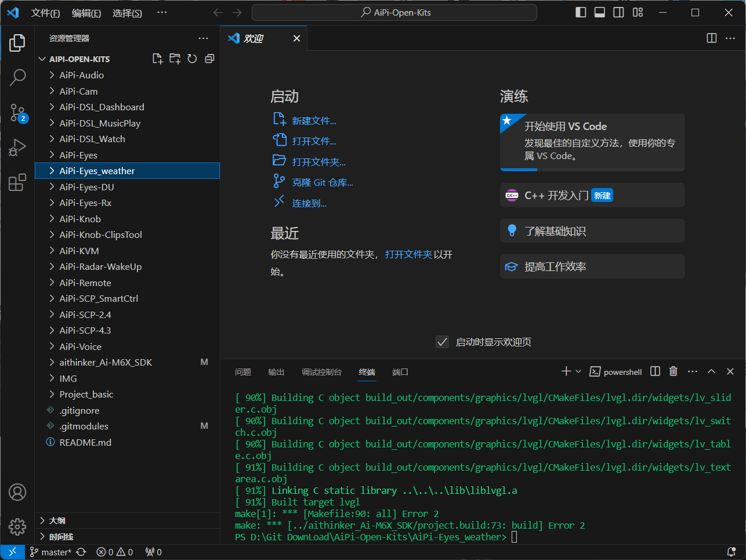The image size is (746, 560).
Task: Collapse all folders in explorer
Action: pyautogui.click(x=209, y=59)
